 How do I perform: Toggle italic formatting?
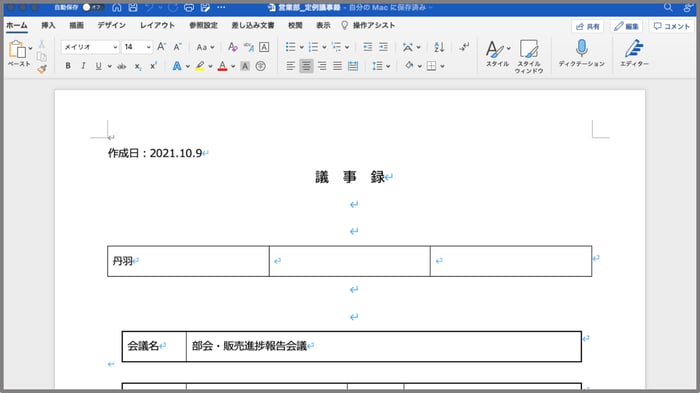tap(83, 66)
